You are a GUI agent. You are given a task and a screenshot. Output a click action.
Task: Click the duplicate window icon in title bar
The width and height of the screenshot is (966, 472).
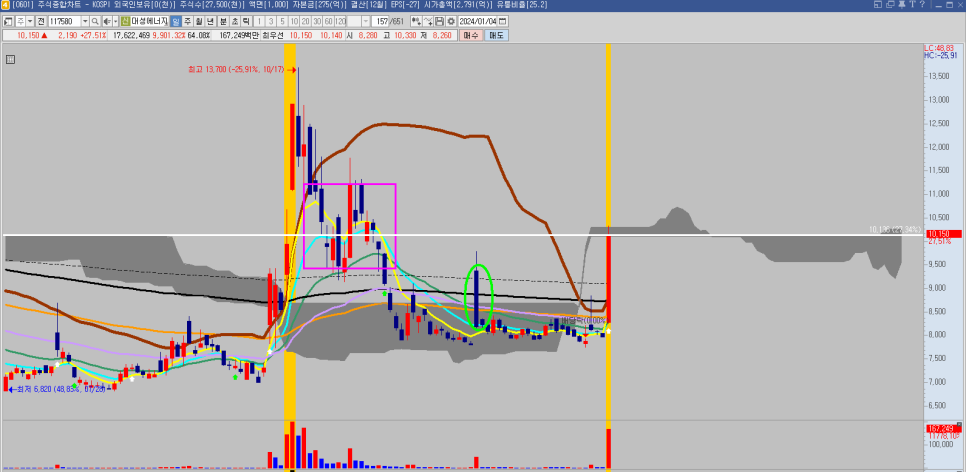(x=890, y=4)
